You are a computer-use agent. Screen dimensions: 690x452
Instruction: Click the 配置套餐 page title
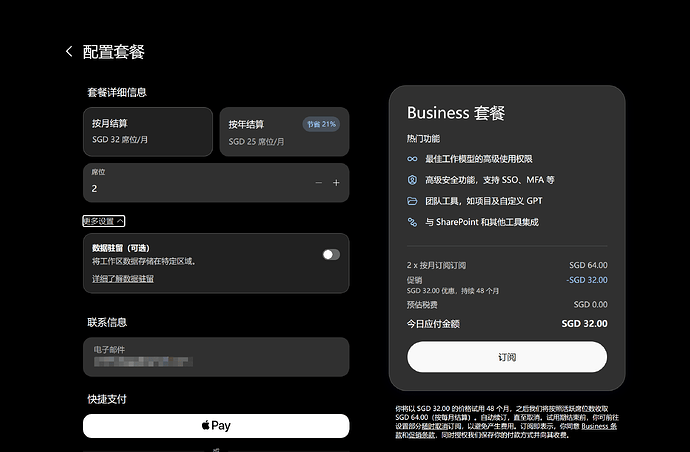pos(114,51)
